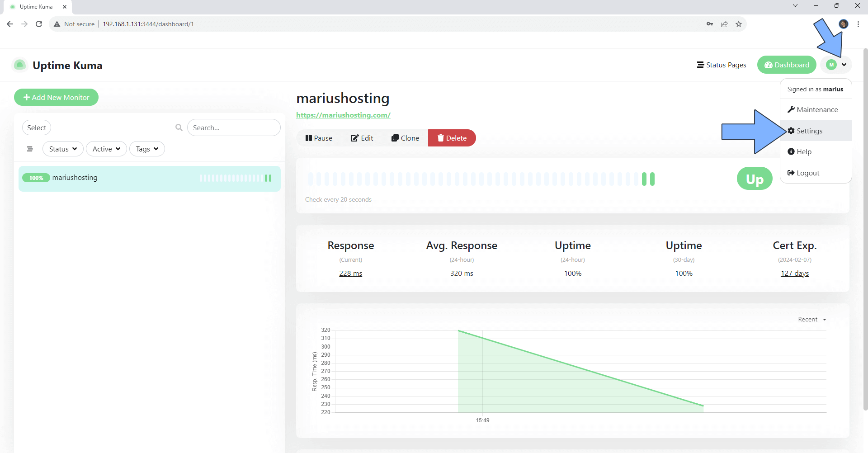Toggle the Select mode button

[37, 127]
